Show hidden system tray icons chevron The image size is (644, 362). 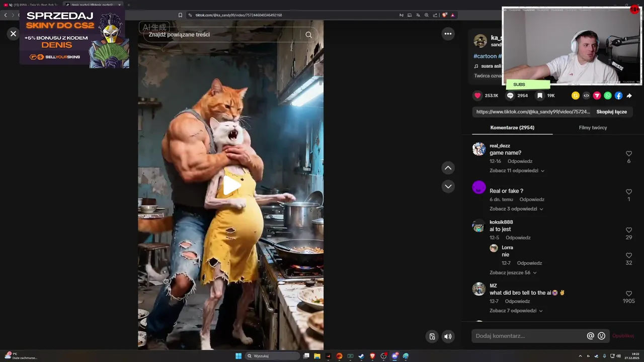click(580, 356)
